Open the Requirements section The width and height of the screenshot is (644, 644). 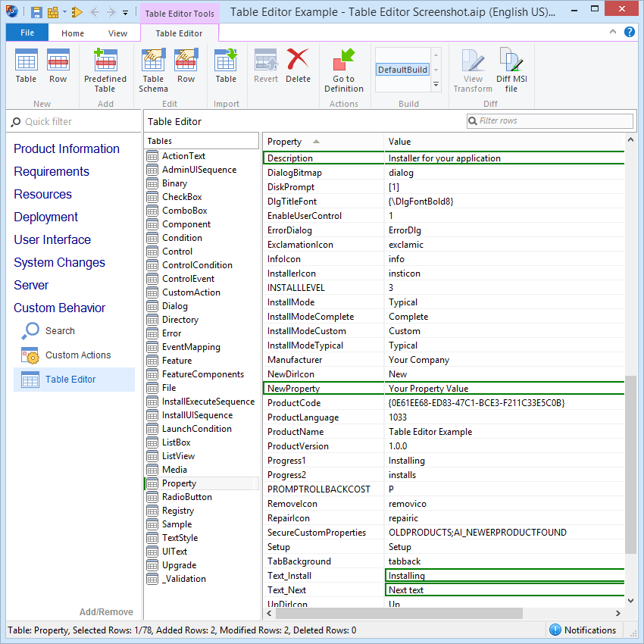point(52,171)
